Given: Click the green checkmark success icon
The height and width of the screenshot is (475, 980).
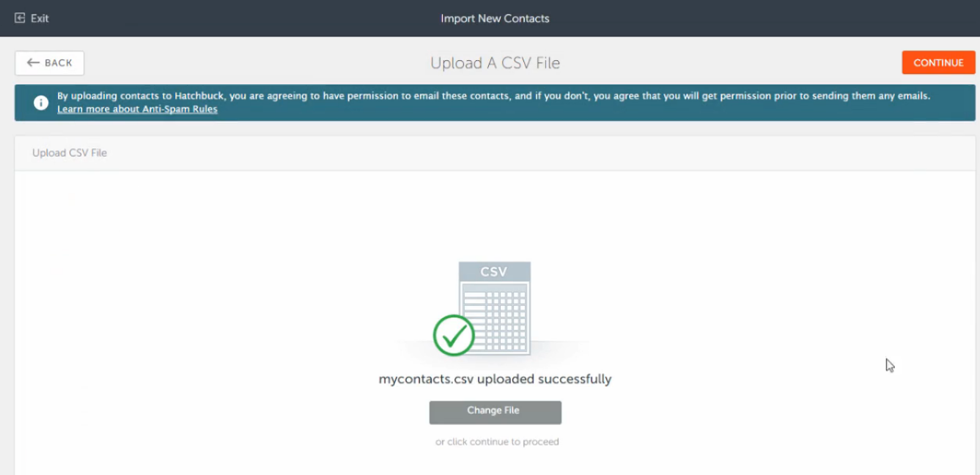Looking at the screenshot, I should (x=454, y=336).
